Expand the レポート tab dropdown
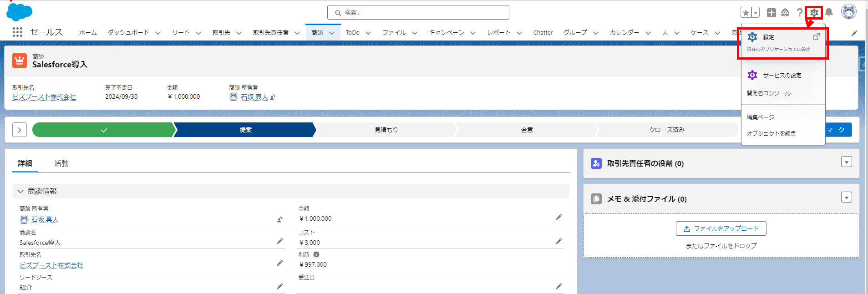This screenshot has width=868, height=294. 519,33
